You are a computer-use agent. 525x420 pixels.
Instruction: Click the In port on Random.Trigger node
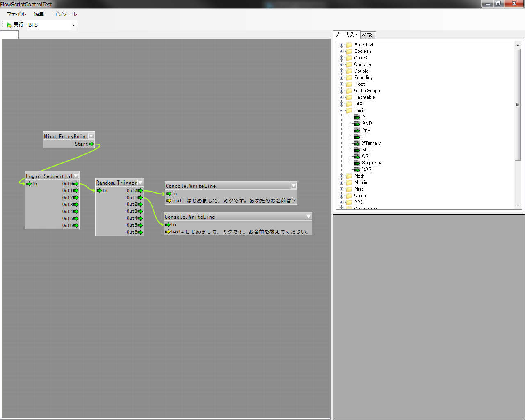pyautogui.click(x=99, y=191)
